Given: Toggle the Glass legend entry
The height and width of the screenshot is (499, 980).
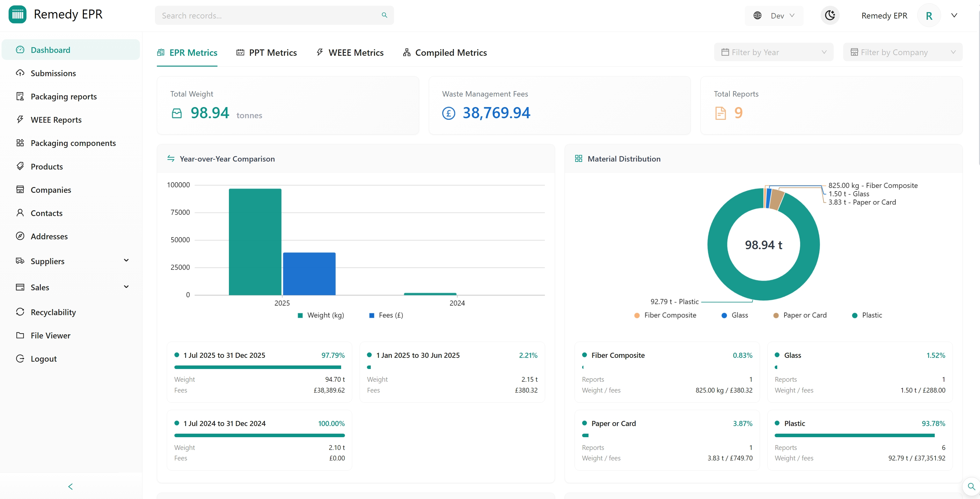Looking at the screenshot, I should tap(734, 315).
